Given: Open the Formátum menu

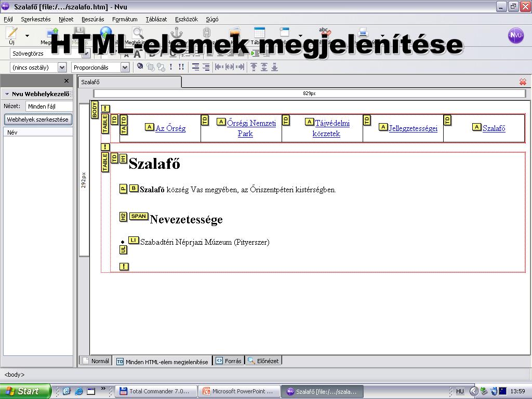Looking at the screenshot, I should [125, 19].
